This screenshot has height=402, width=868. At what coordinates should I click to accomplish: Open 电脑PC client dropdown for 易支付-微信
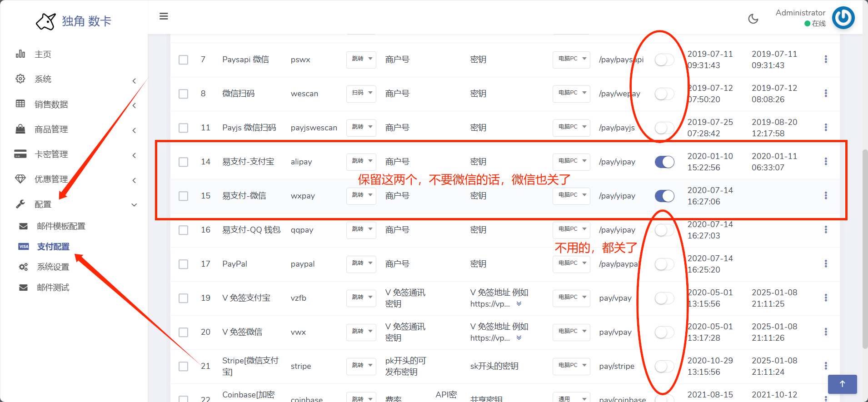click(x=571, y=196)
